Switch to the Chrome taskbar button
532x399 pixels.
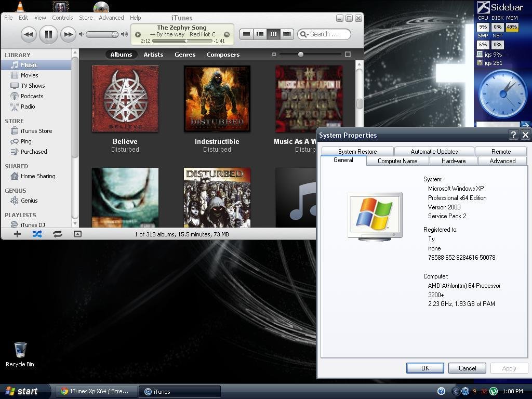[x=96, y=391]
